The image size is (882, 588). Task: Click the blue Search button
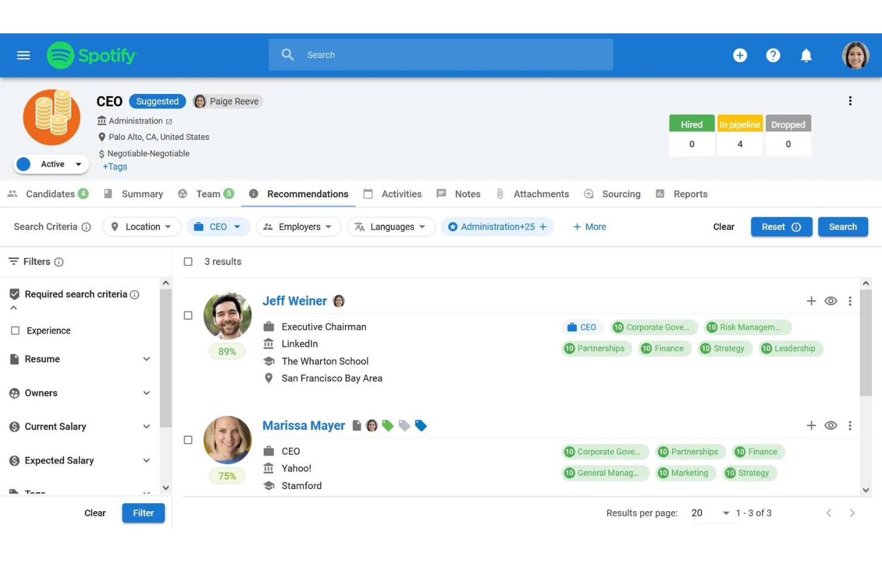843,227
